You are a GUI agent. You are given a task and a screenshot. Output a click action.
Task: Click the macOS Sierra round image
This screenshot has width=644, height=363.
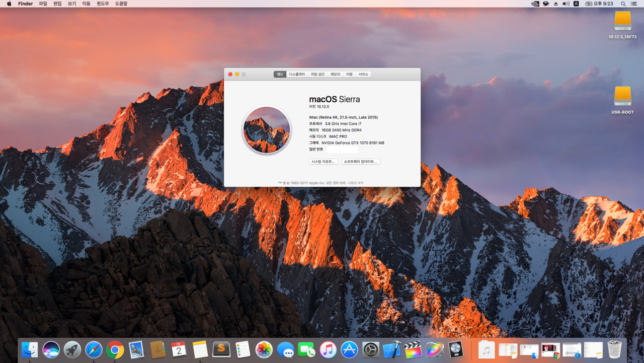267,129
